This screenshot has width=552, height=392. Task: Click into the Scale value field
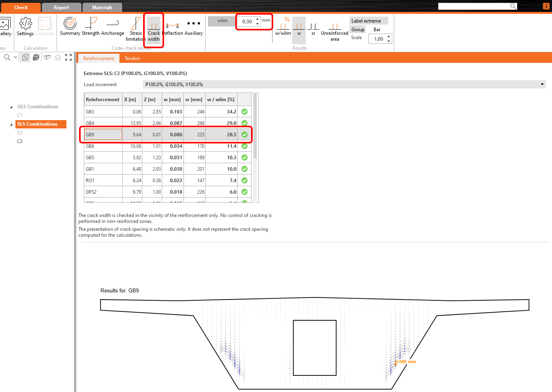pos(378,39)
